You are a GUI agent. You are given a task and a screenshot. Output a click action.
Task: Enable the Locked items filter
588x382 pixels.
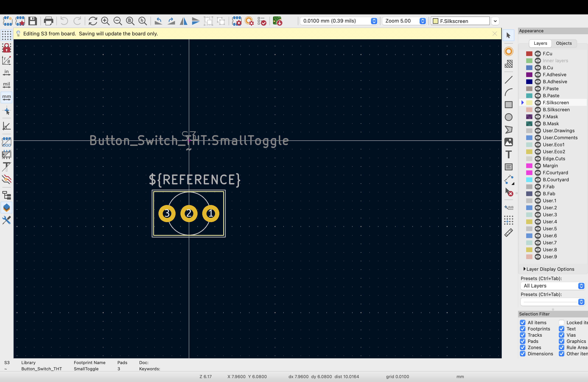(561, 322)
